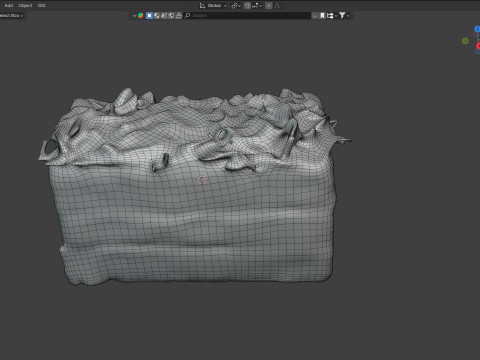480x360 pixels.
Task: Click the green Y axis gizmo ball
Action: 465,41
